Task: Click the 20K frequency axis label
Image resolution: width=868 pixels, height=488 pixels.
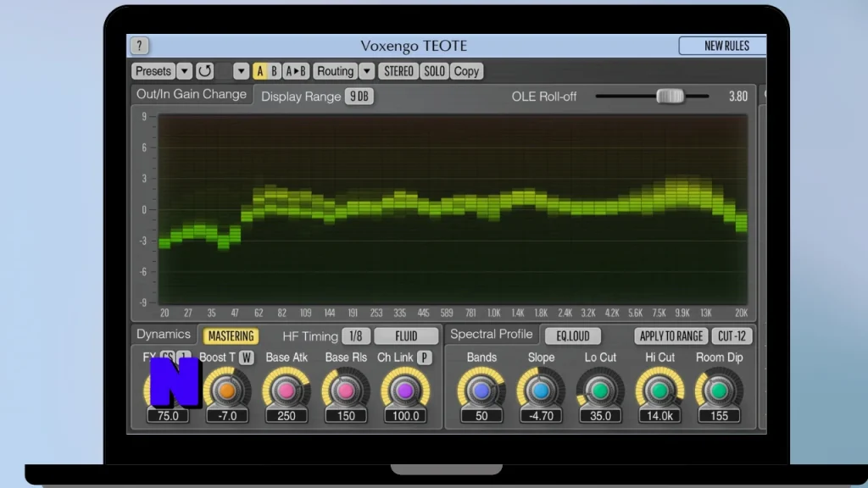Action: point(741,313)
